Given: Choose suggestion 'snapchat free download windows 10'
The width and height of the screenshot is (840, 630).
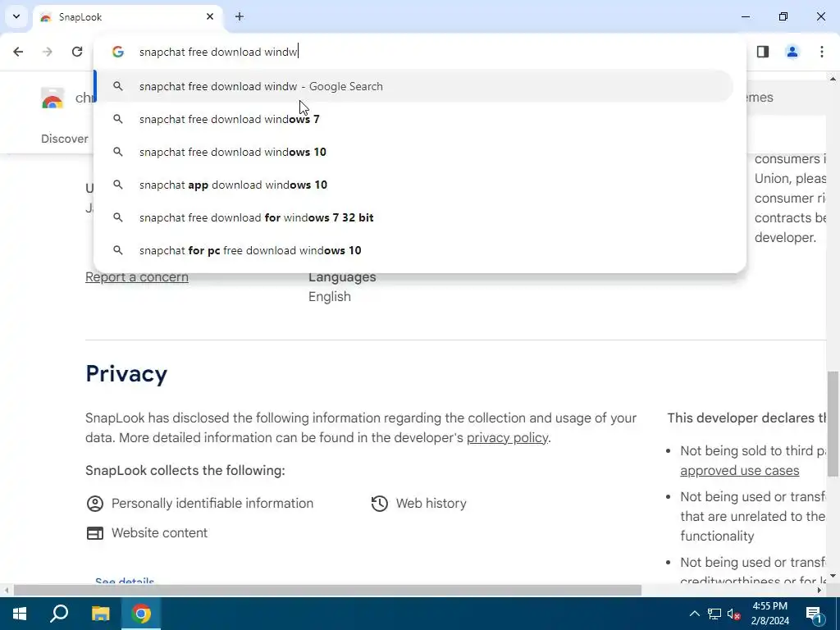Looking at the screenshot, I should [413, 152].
